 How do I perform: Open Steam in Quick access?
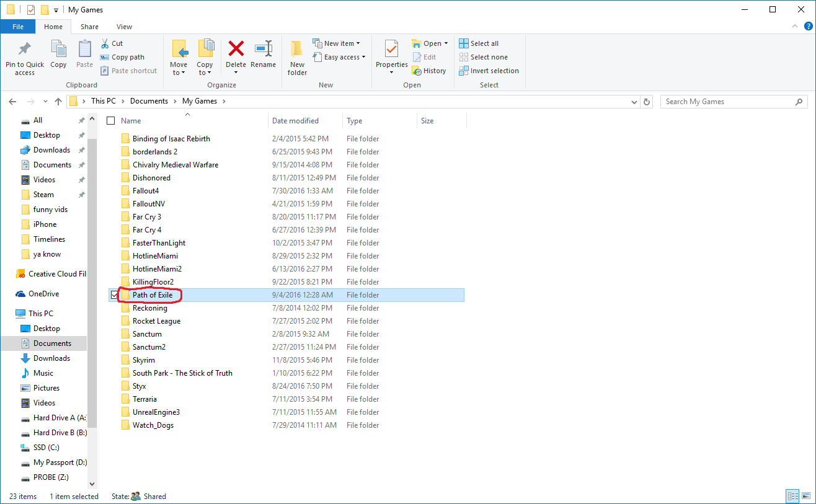[x=43, y=195]
